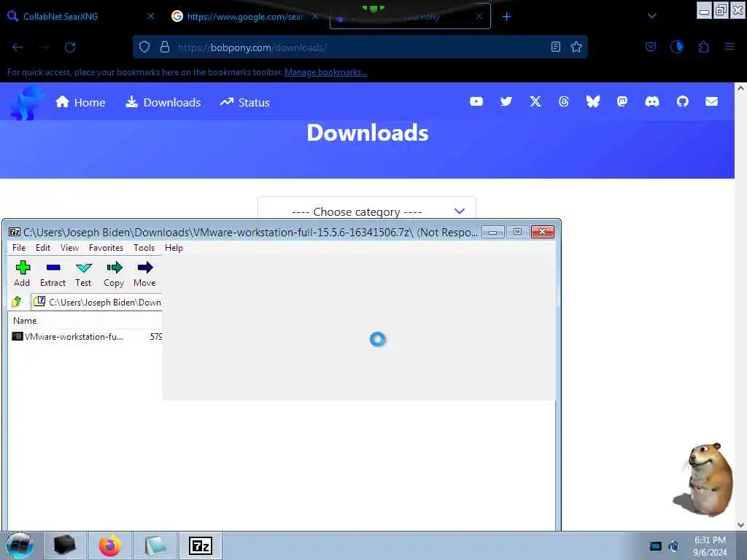Click the Status nav link
This screenshot has height=560, width=747.
245,102
